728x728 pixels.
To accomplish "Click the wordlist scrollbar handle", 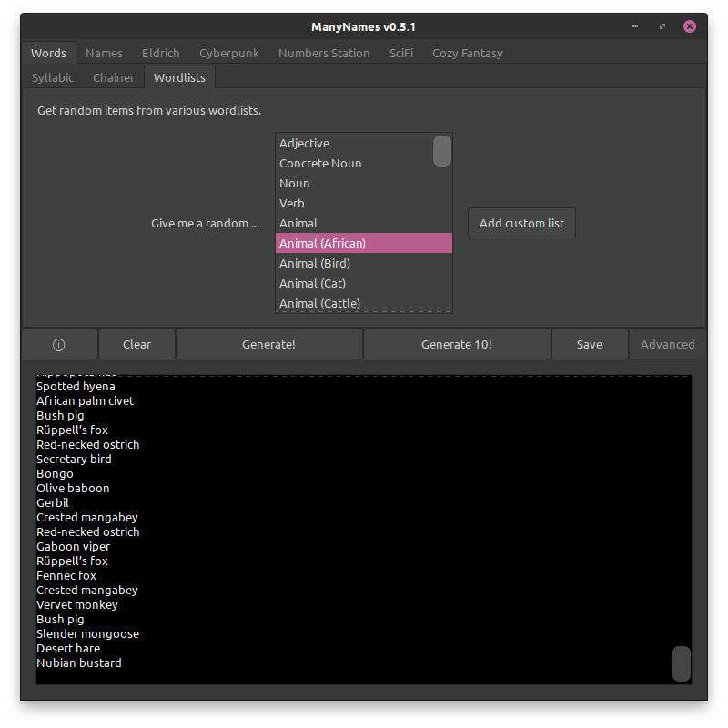I will [442, 151].
